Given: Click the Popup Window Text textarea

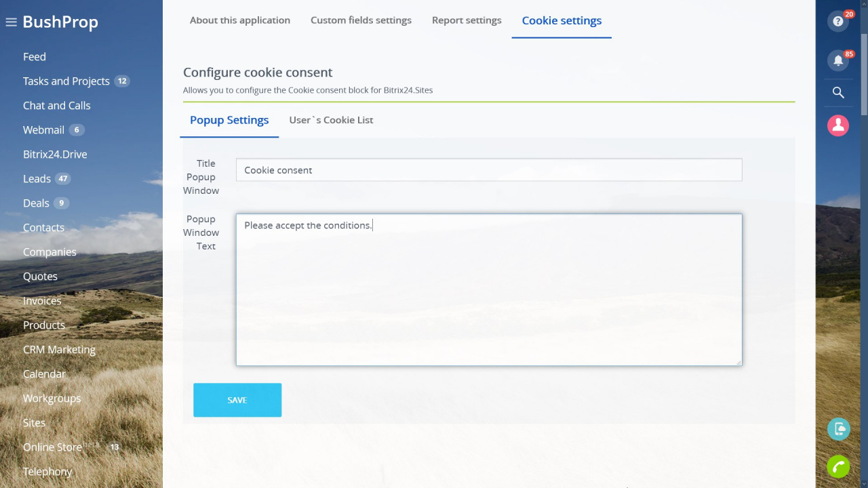Looking at the screenshot, I should (x=489, y=290).
